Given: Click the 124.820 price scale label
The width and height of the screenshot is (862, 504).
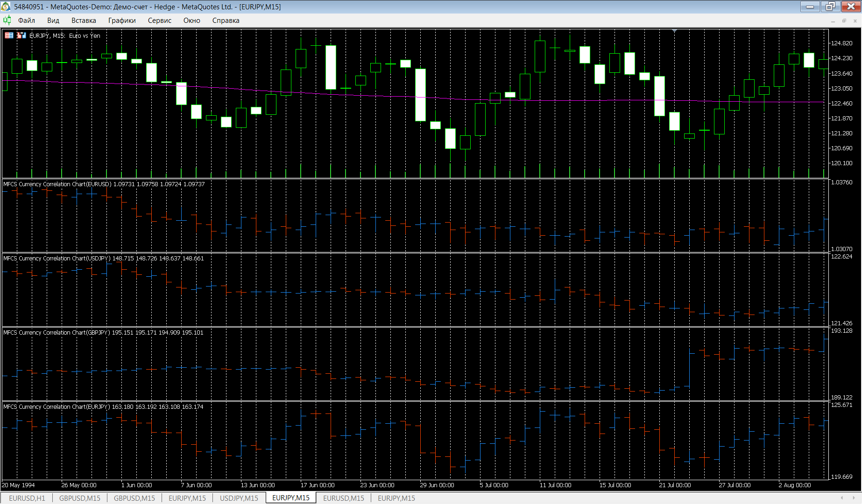Looking at the screenshot, I should [841, 43].
